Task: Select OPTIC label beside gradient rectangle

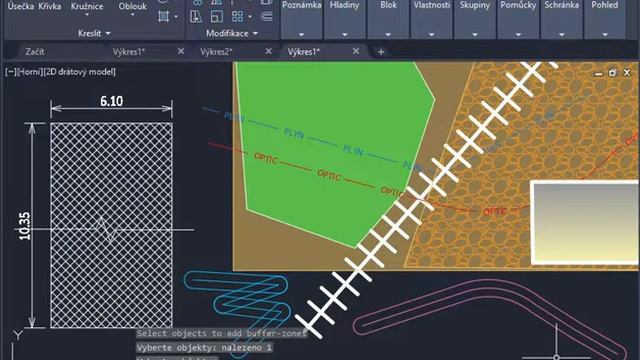Action: tap(494, 211)
